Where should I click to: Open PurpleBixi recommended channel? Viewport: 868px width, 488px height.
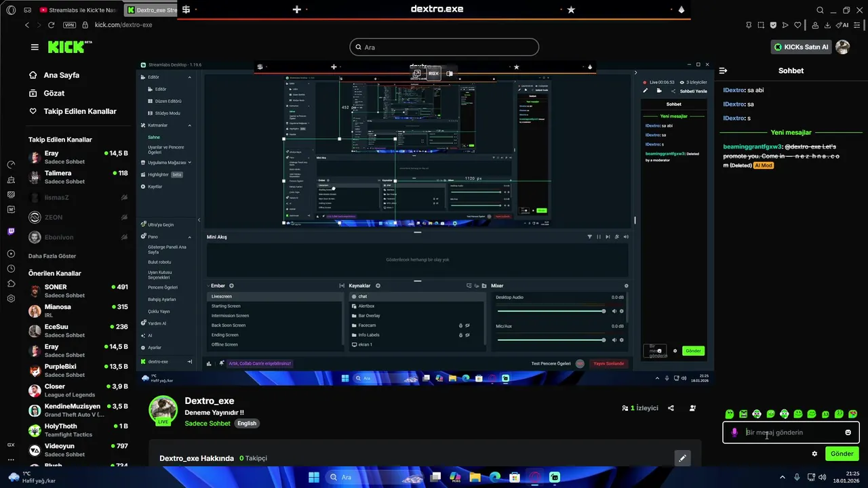pyautogui.click(x=78, y=370)
